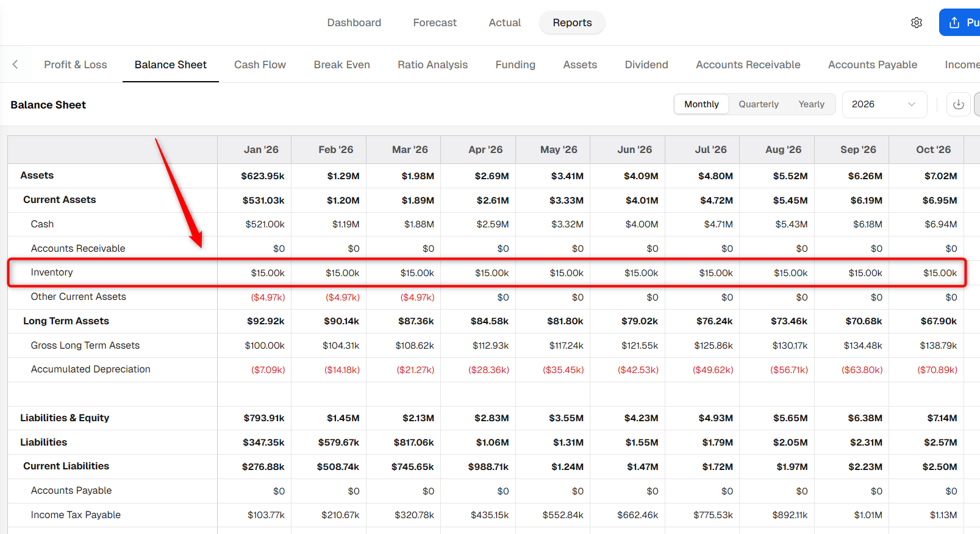This screenshot has width=980, height=534.
Task: Go to the Dashboard page
Action: point(354,23)
